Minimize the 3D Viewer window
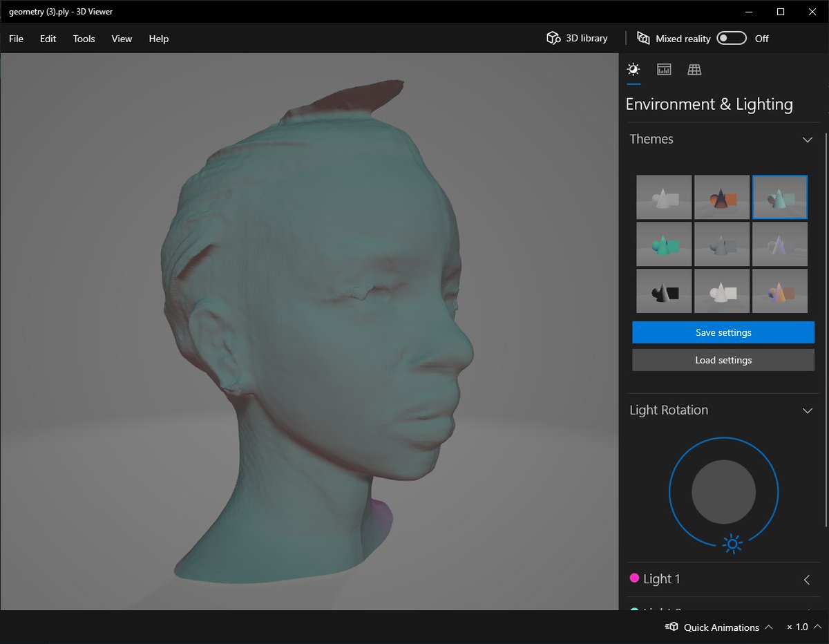The height and width of the screenshot is (644, 829). (749, 12)
